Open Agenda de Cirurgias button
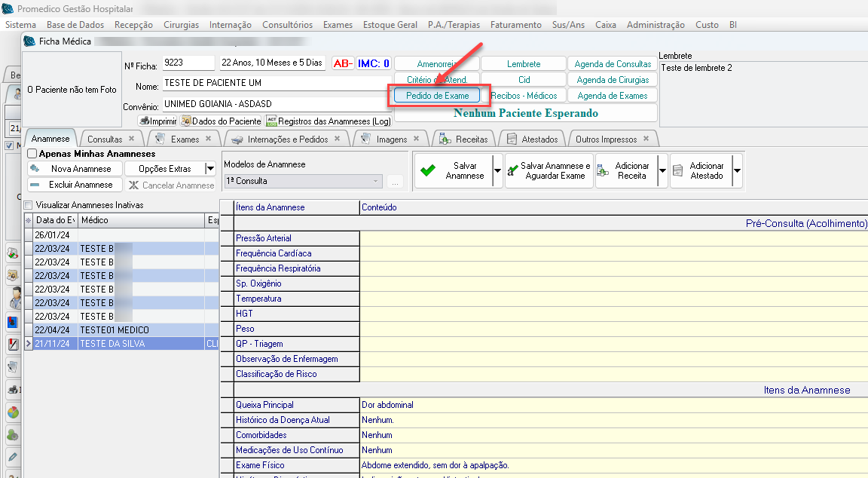This screenshot has width=868, height=478. (x=612, y=80)
